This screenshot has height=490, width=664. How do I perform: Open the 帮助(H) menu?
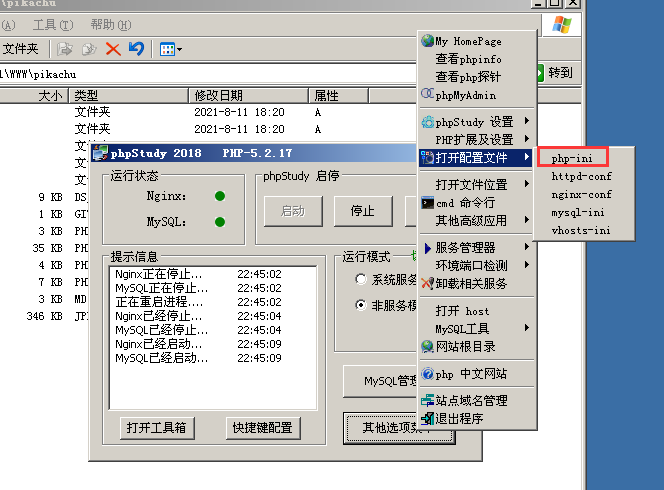(x=111, y=25)
